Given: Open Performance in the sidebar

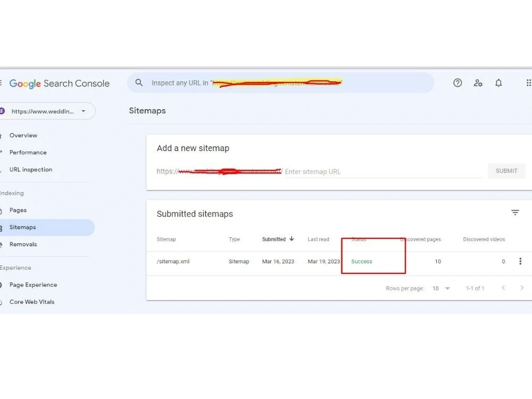Looking at the screenshot, I should coord(28,152).
